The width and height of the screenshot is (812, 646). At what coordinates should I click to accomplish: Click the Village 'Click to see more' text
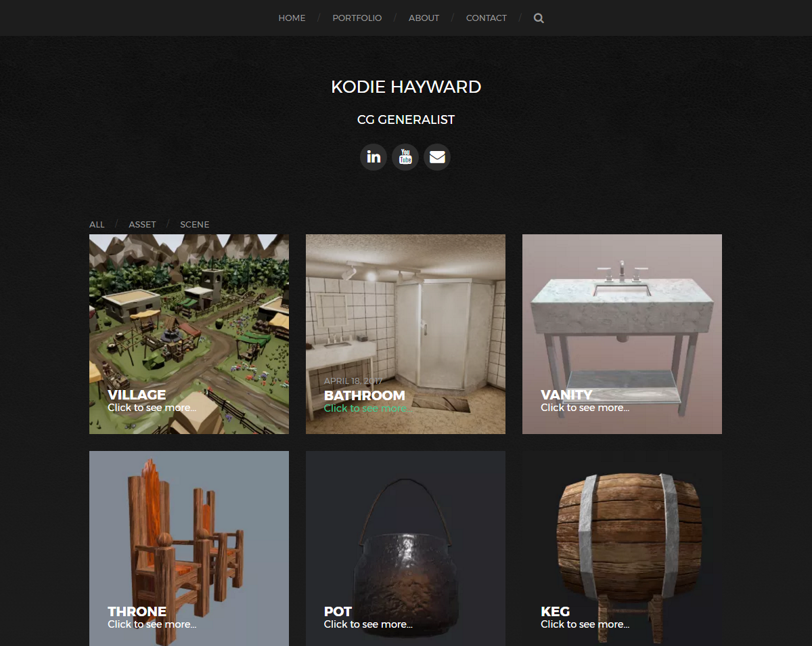[x=152, y=408]
